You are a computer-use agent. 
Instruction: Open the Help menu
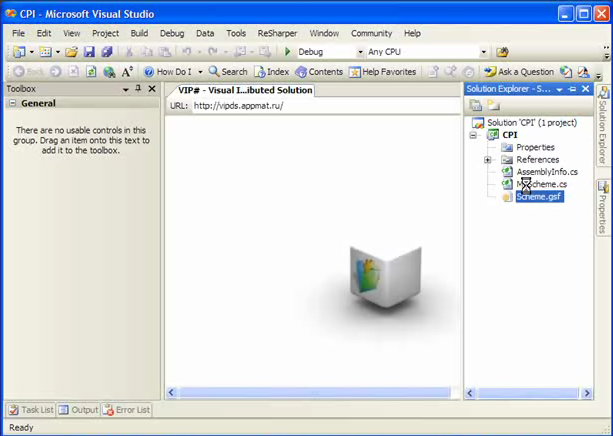412,33
